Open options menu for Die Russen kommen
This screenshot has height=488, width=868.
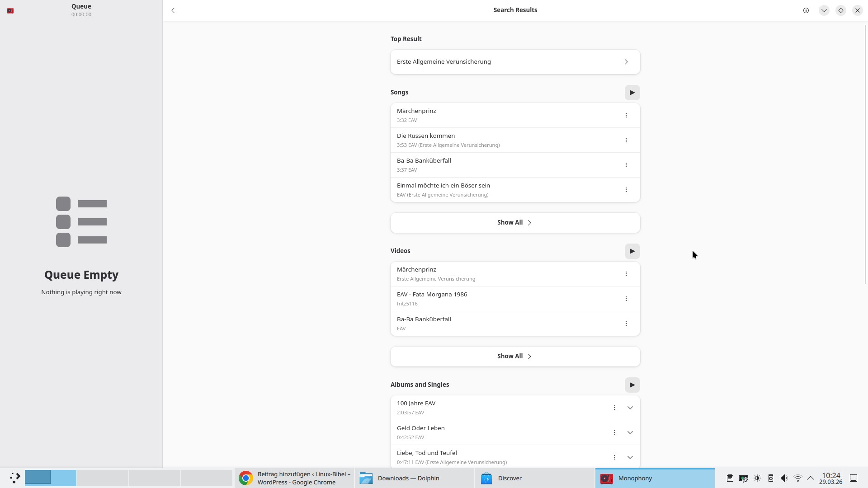[626, 140]
